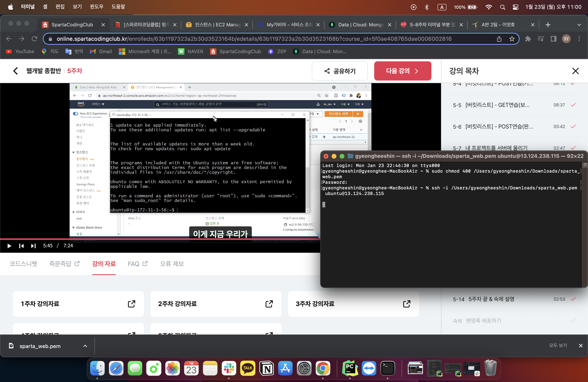The image size is (588, 382).
Task: Skip to next video track
Action: pos(33,246)
